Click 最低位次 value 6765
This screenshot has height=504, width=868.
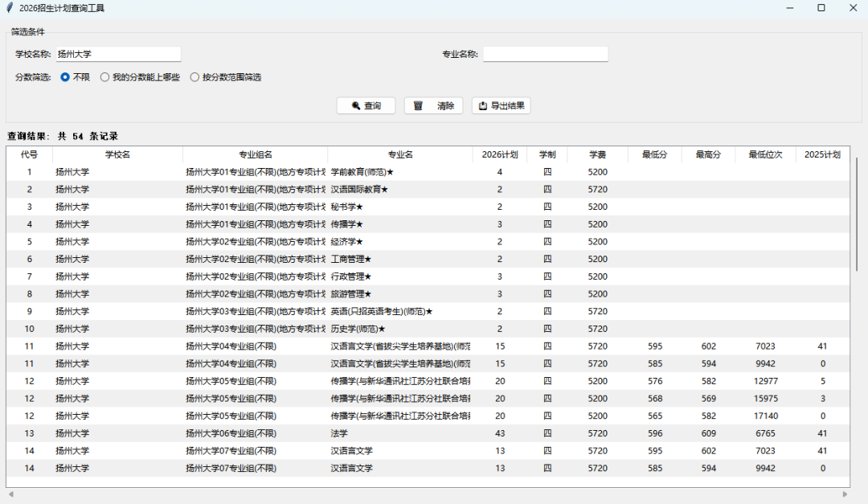point(766,433)
